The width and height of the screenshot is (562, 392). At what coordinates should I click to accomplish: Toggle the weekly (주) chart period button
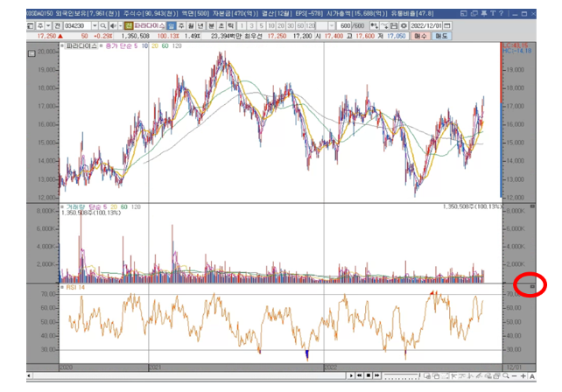(x=182, y=25)
